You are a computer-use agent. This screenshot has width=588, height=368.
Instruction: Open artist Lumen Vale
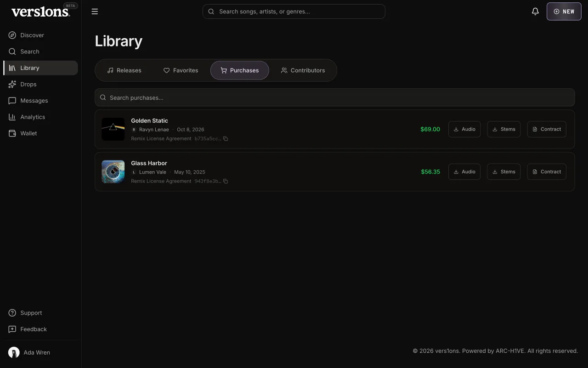[x=153, y=172]
